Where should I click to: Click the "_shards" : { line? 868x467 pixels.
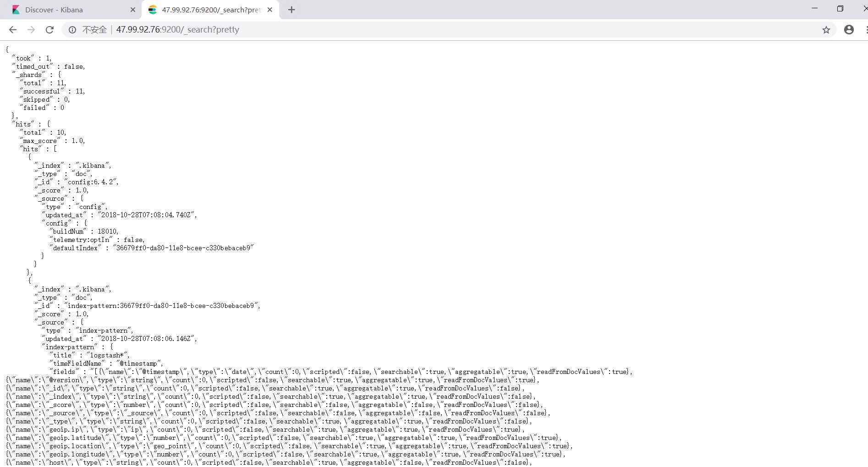37,75
